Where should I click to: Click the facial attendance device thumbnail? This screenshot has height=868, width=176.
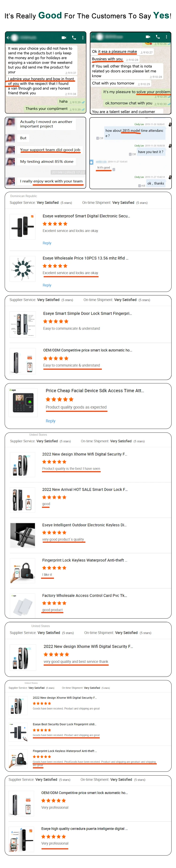(x=23, y=402)
